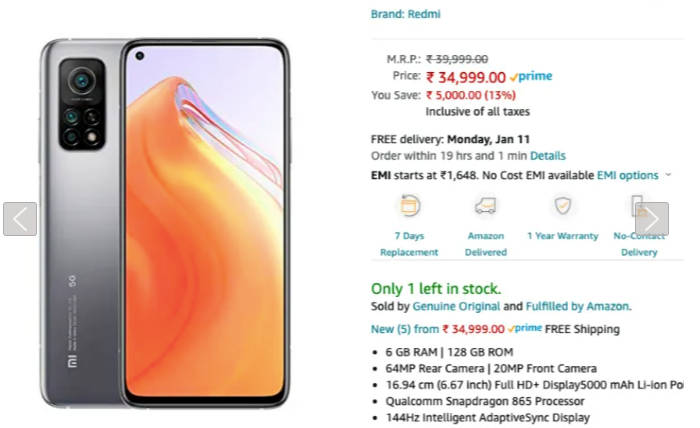
Task: Open the Brand: Redmi link
Action: pyautogui.click(x=405, y=15)
